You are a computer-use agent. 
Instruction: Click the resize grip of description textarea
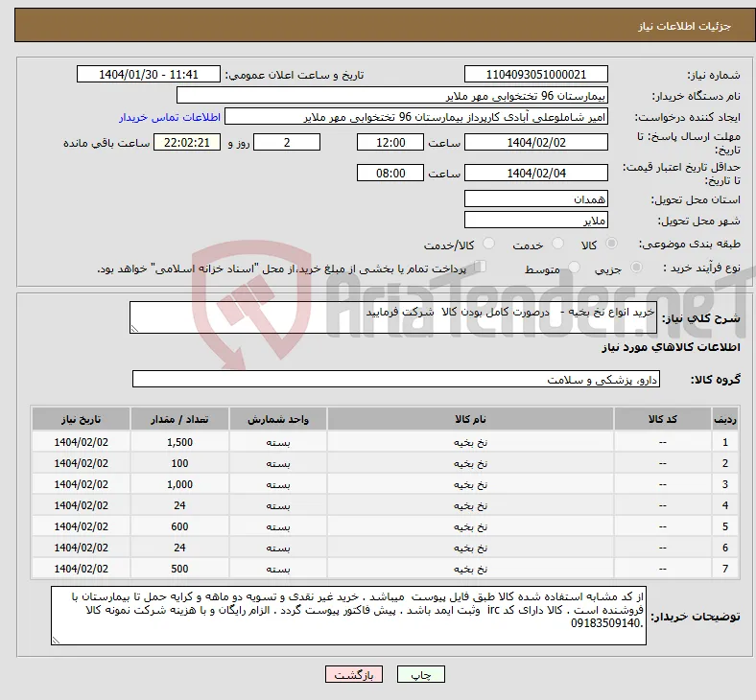click(x=134, y=329)
